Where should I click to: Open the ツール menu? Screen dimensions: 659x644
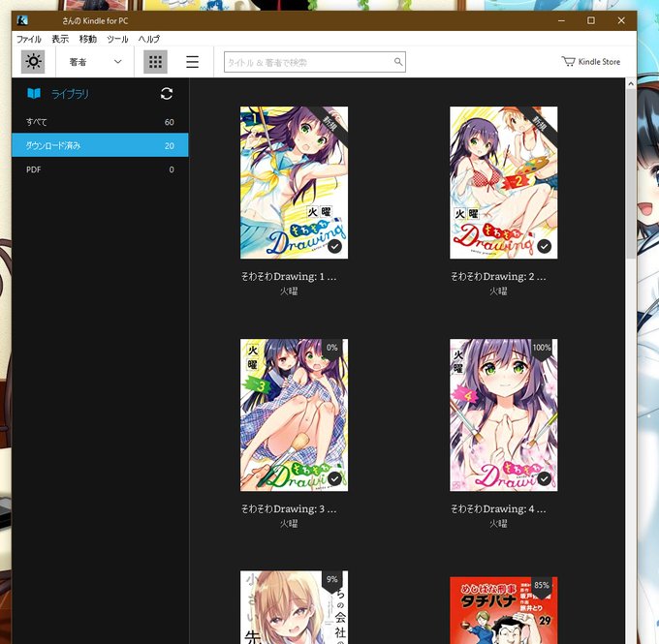117,39
